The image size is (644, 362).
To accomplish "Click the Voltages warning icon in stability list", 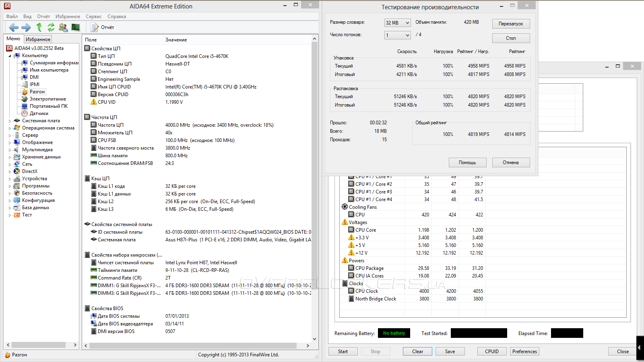I will [x=345, y=222].
